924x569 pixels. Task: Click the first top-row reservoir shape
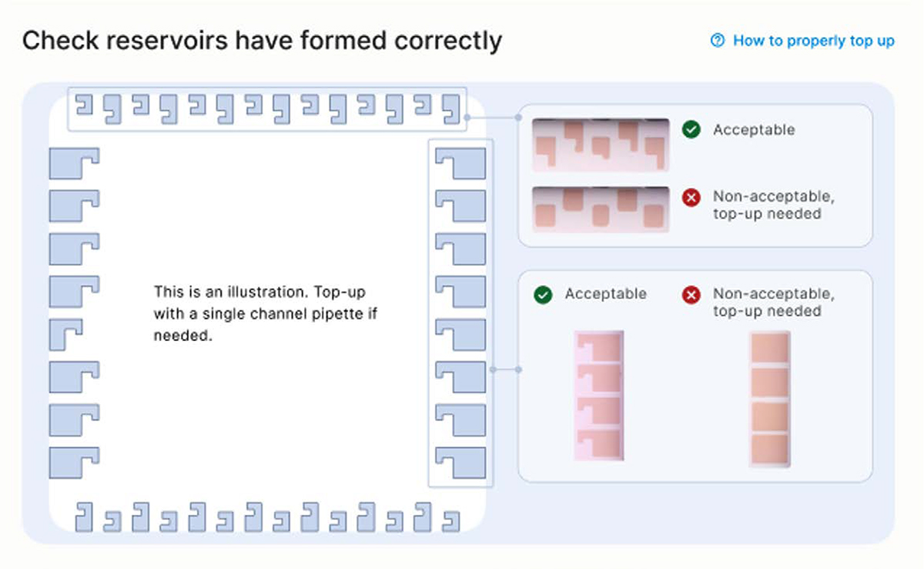(x=85, y=105)
